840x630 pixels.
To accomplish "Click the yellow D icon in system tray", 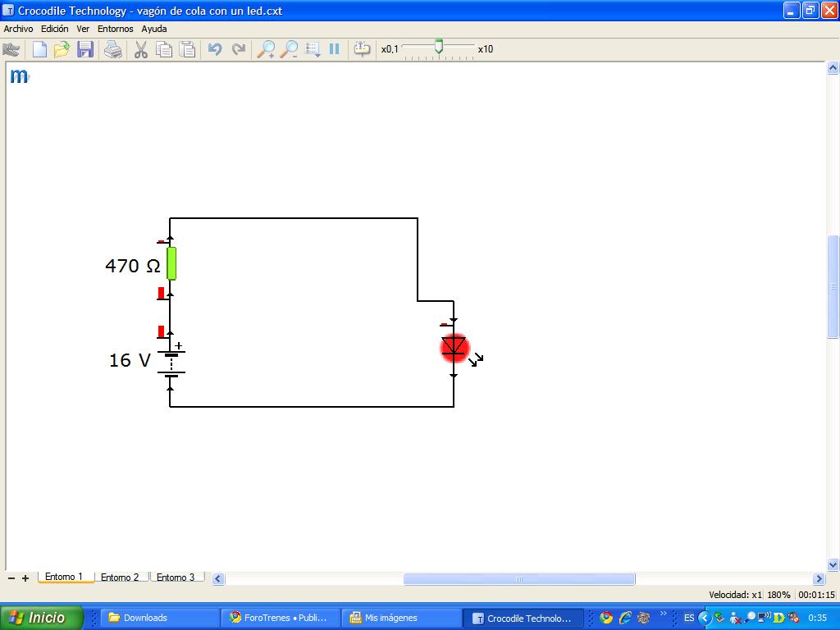I will [779, 618].
